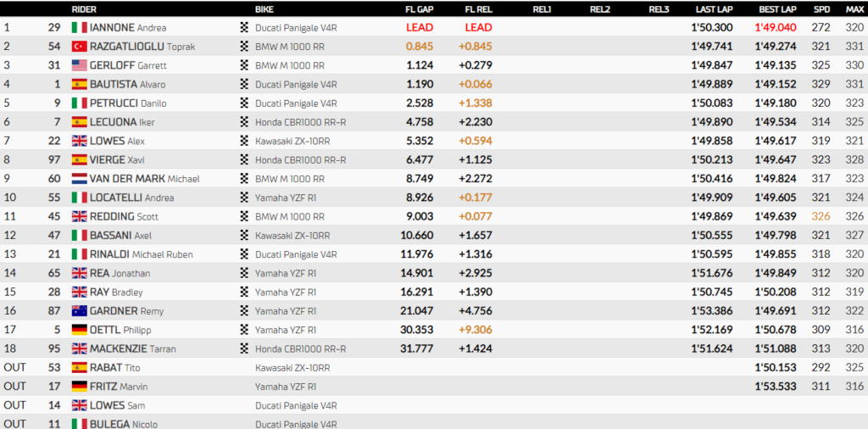Click the German flag beside Oettl
This screenshot has width=868, height=429.
point(79,330)
